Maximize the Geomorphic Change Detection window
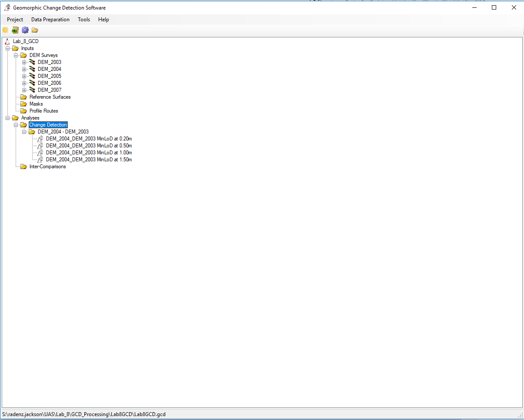The width and height of the screenshot is (524, 420). (x=494, y=7)
